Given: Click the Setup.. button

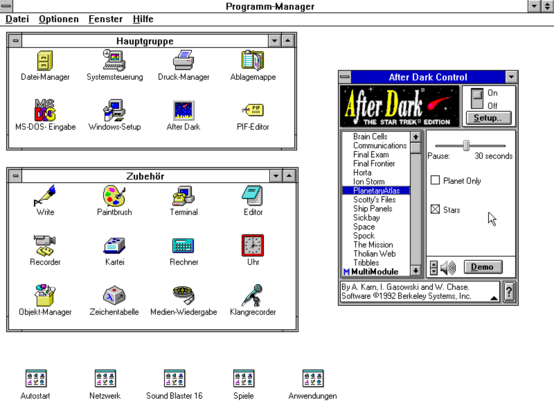Looking at the screenshot, I should point(488,118).
